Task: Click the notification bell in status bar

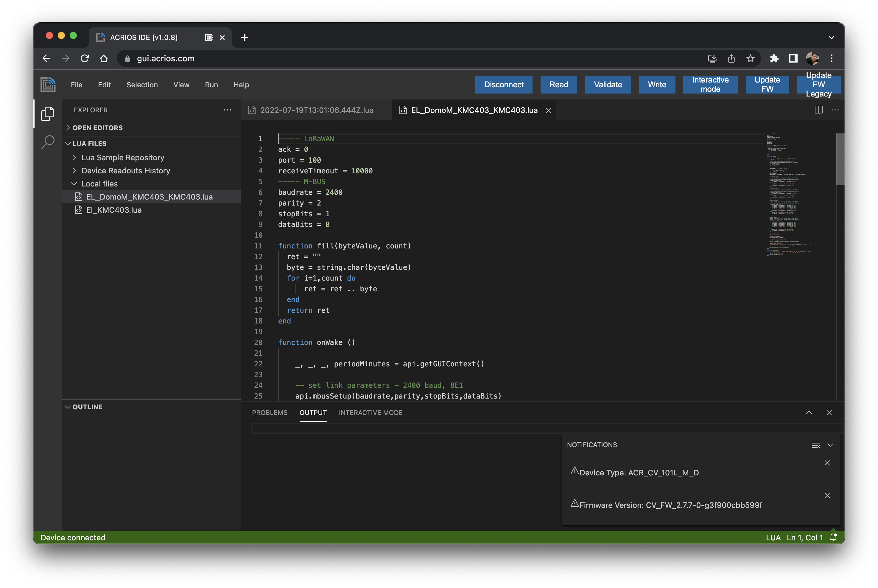Action: pos(833,537)
